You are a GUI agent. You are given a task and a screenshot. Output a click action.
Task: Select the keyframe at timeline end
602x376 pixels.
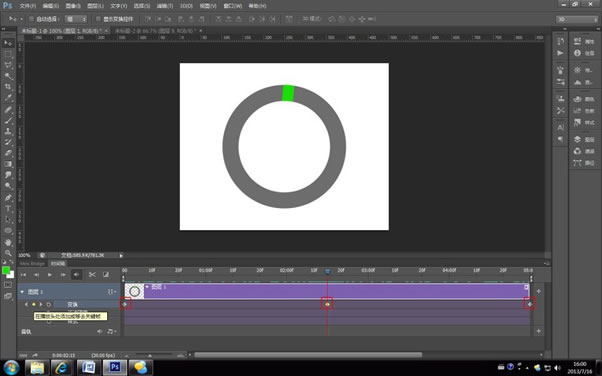tap(530, 304)
